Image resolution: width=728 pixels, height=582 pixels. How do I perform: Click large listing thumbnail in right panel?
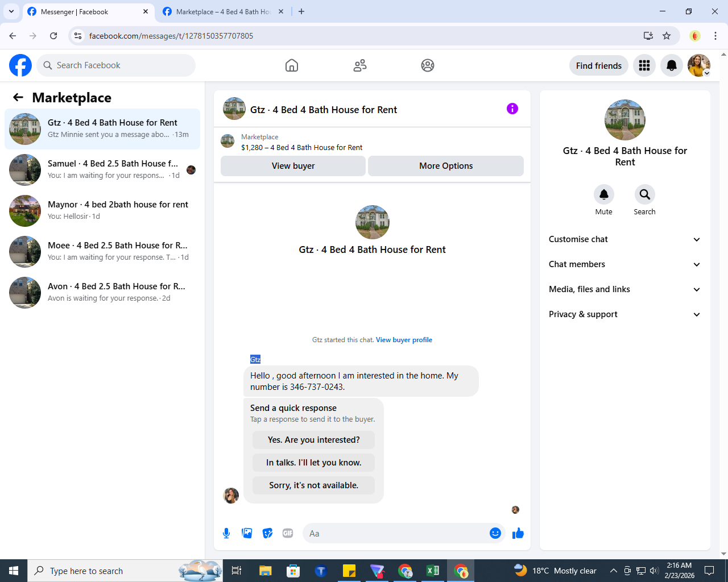click(625, 120)
